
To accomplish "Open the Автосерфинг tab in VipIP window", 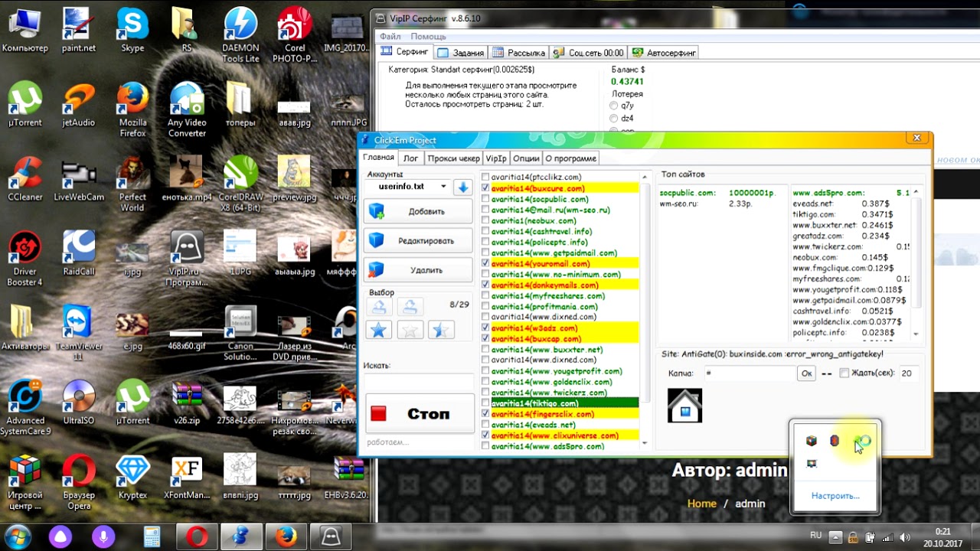I will pos(663,53).
